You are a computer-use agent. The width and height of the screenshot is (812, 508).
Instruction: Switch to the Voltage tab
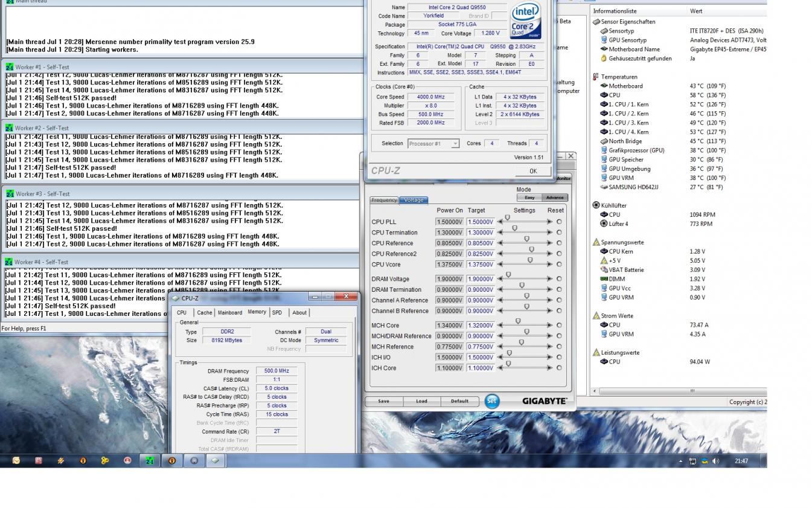(x=414, y=200)
